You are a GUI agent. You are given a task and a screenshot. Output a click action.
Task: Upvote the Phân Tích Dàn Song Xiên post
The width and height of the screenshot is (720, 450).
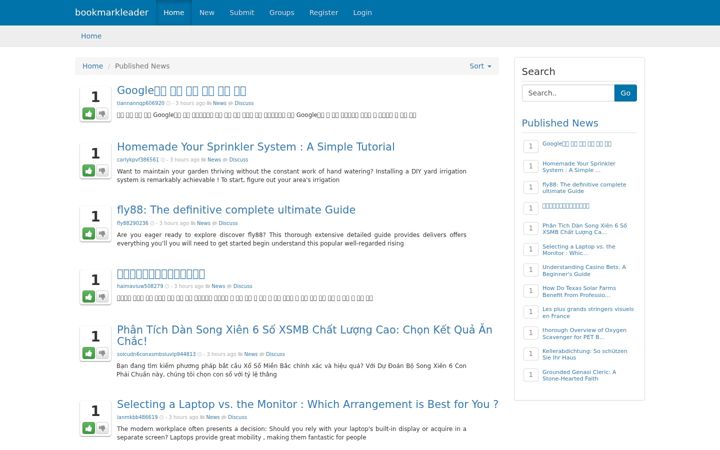[x=89, y=353]
